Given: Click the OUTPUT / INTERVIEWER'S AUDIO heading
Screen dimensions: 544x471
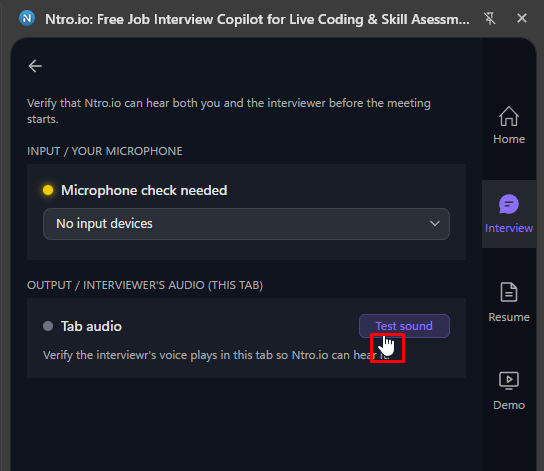Looking at the screenshot, I should pos(145,285).
